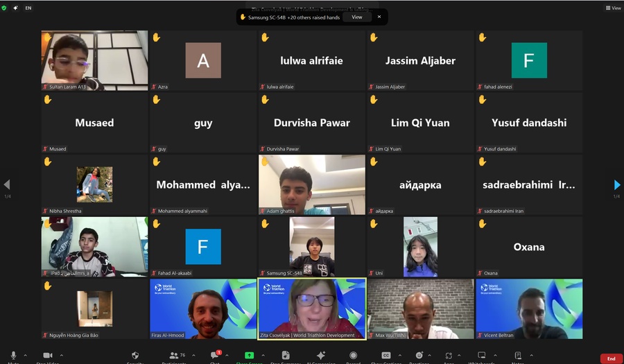
Task: Open the EN language menu at top left
Action: tap(28, 8)
